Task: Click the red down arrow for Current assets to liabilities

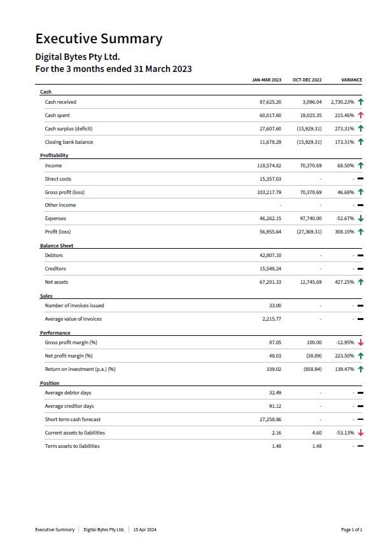Action: (x=361, y=433)
